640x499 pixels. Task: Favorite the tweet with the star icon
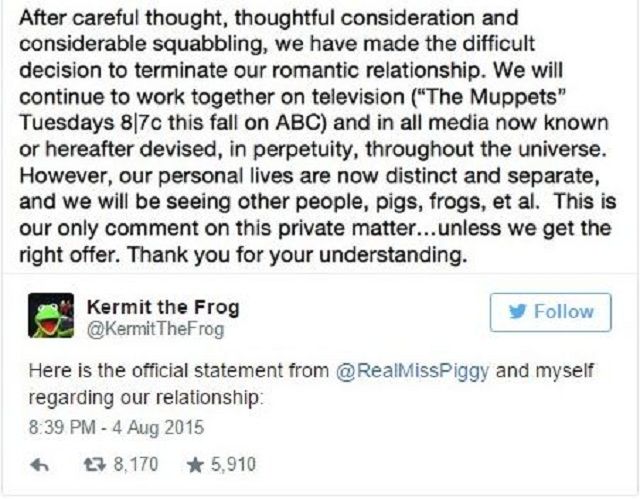[x=195, y=465]
